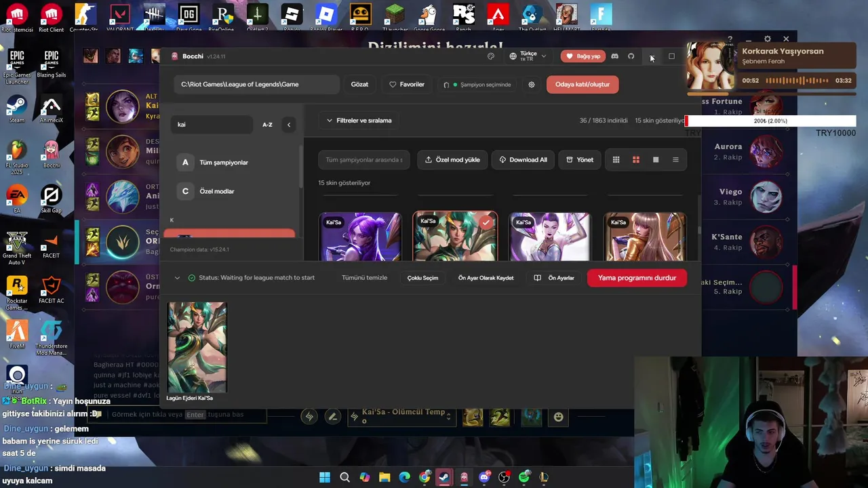Open the theme palette icon in Bocchi
The width and height of the screenshot is (868, 488).
coord(491,56)
